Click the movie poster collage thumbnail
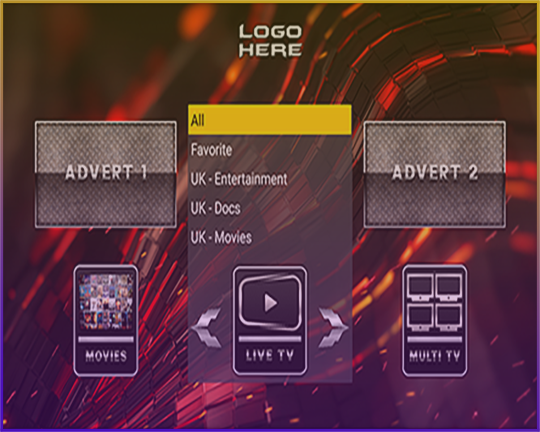Image resolution: width=540 pixels, height=432 pixels. click(106, 301)
